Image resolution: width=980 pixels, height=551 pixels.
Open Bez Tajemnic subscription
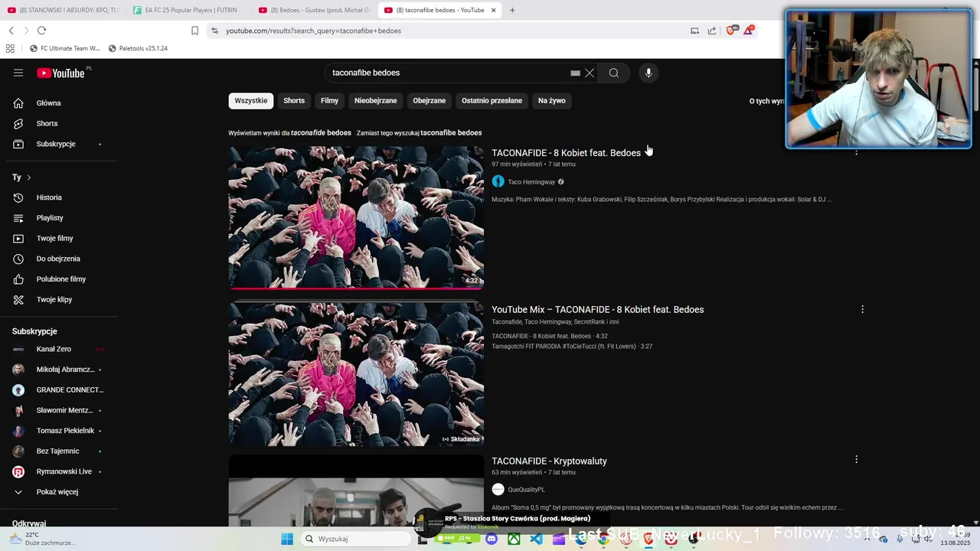tap(58, 452)
